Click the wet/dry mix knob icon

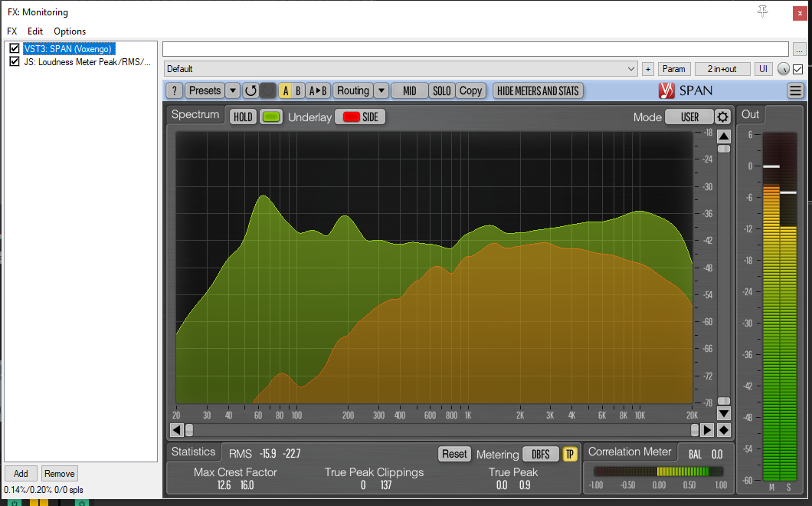tap(783, 69)
